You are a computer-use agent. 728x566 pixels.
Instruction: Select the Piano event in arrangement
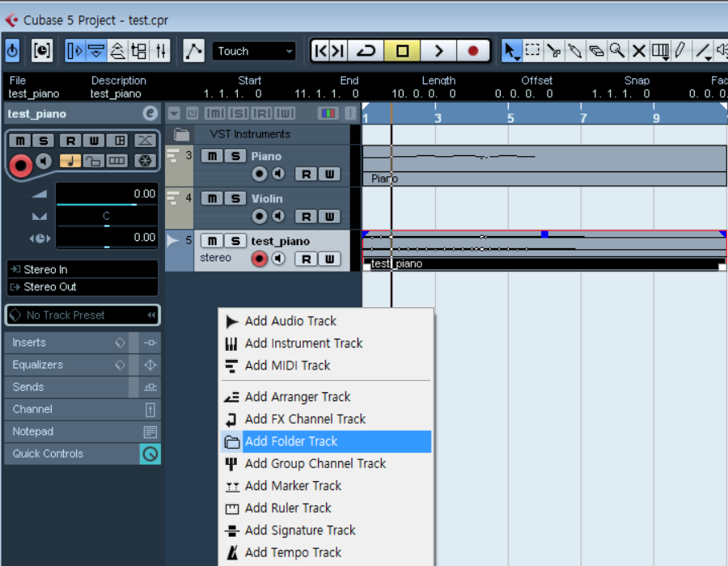(x=544, y=166)
